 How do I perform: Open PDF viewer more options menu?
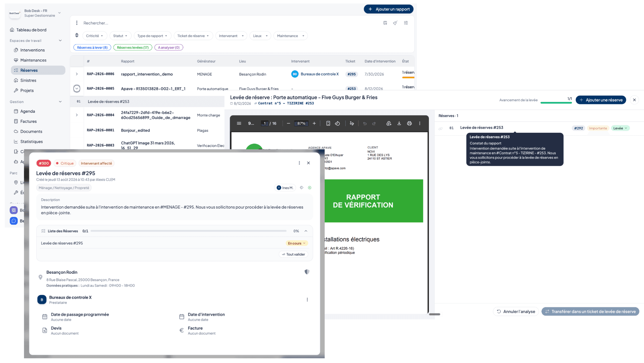click(x=420, y=123)
